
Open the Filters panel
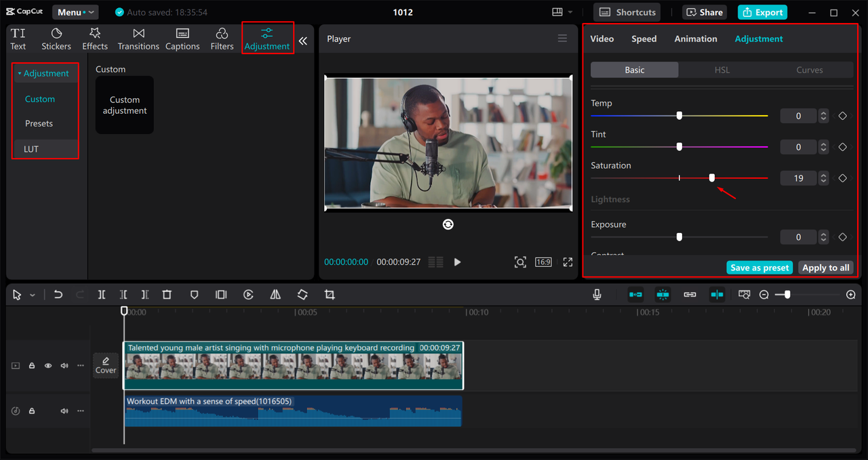point(222,39)
